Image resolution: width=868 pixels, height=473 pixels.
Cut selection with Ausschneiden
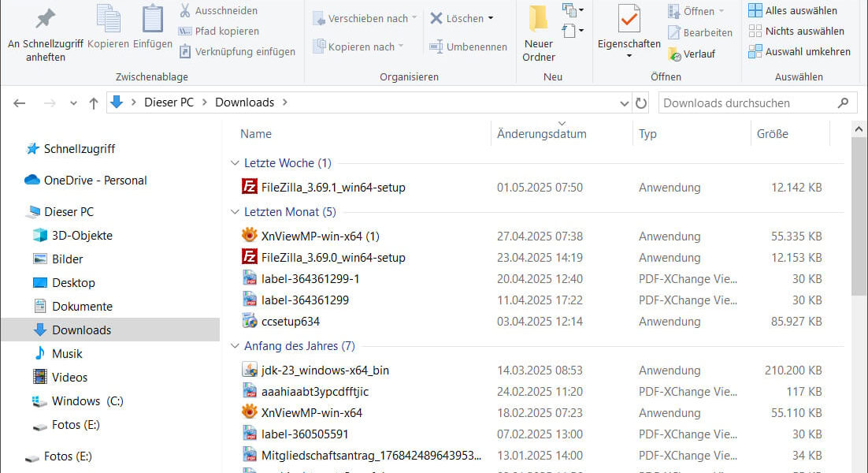(x=218, y=10)
